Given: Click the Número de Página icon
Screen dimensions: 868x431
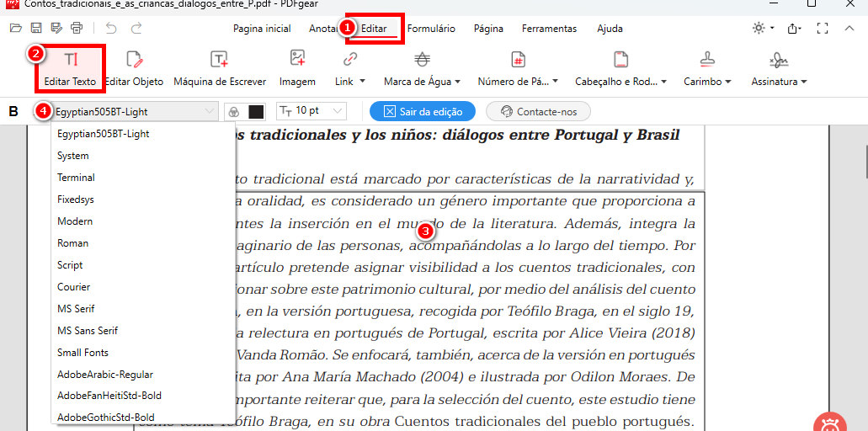Looking at the screenshot, I should tap(518, 59).
